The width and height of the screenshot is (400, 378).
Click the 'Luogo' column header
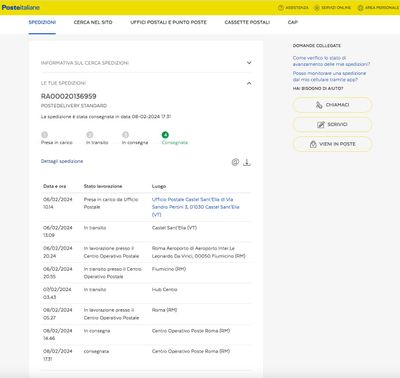159,186
